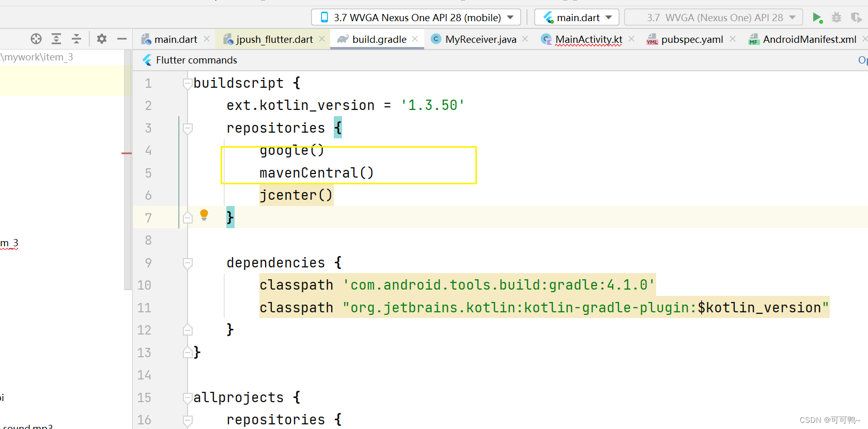Start debugging with the bug icon

coord(836,18)
